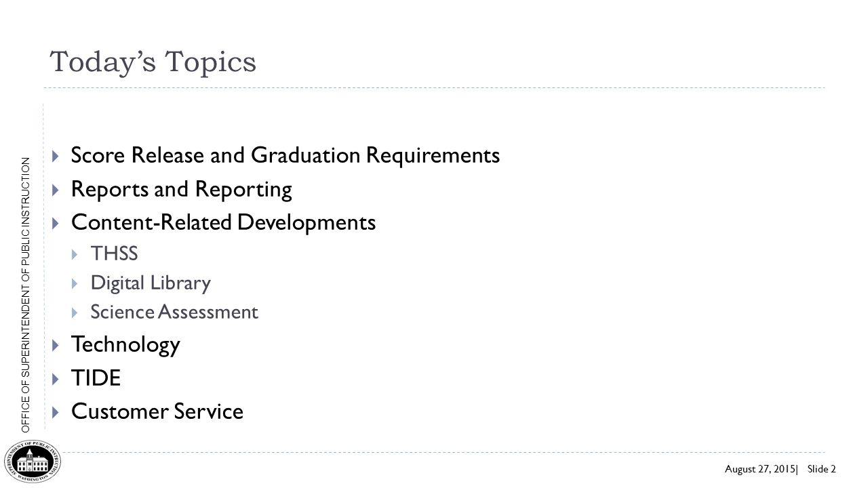Click the arrow bullet beside Score Release
This screenshot has height=488, width=868.
pyautogui.click(x=56, y=157)
